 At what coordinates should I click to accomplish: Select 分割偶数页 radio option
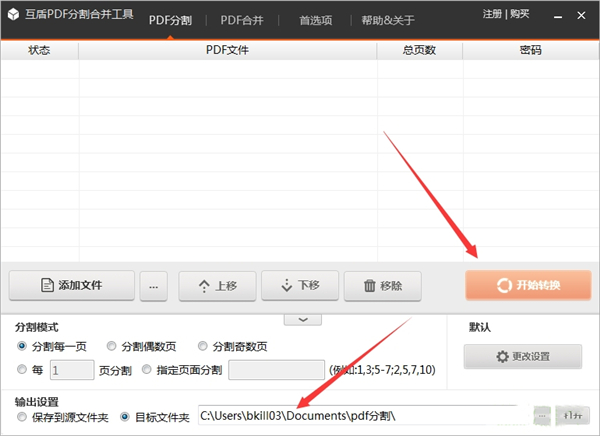[x=112, y=346]
